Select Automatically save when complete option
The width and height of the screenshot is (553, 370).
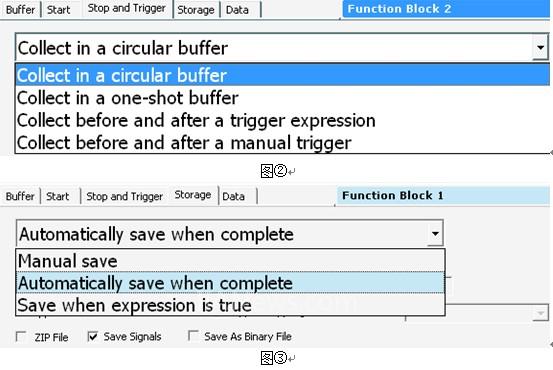230,283
